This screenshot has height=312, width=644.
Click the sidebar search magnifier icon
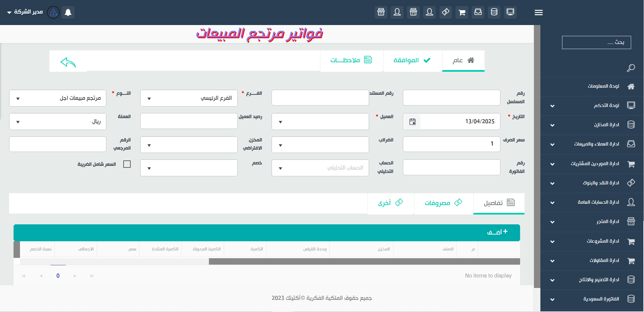630,68
